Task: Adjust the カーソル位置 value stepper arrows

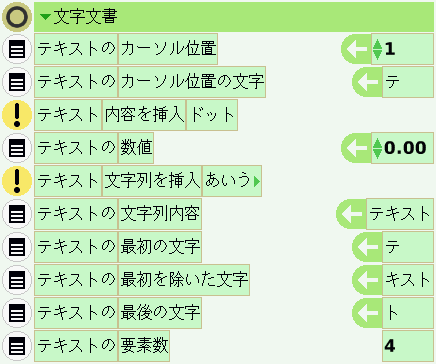Action: (x=377, y=49)
